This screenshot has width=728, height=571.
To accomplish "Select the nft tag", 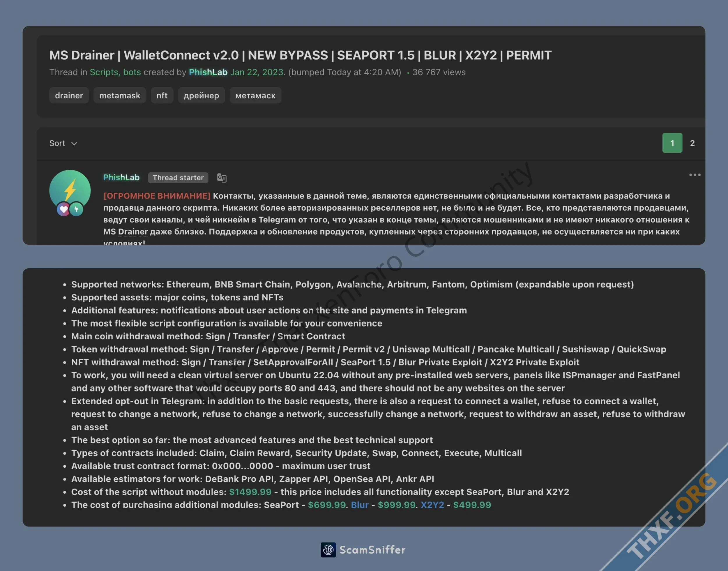I will 162,96.
